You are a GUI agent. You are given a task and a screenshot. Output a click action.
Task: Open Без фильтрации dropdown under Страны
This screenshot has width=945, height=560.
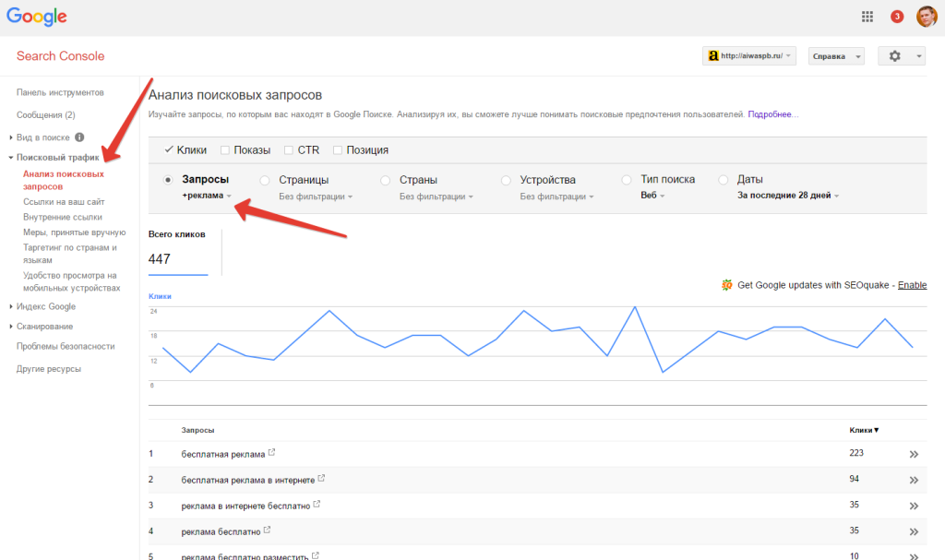(437, 197)
